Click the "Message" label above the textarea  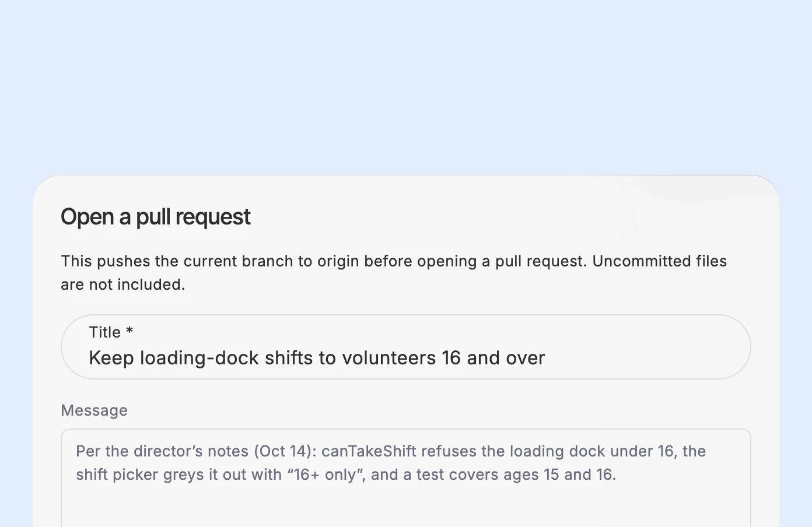tap(94, 410)
